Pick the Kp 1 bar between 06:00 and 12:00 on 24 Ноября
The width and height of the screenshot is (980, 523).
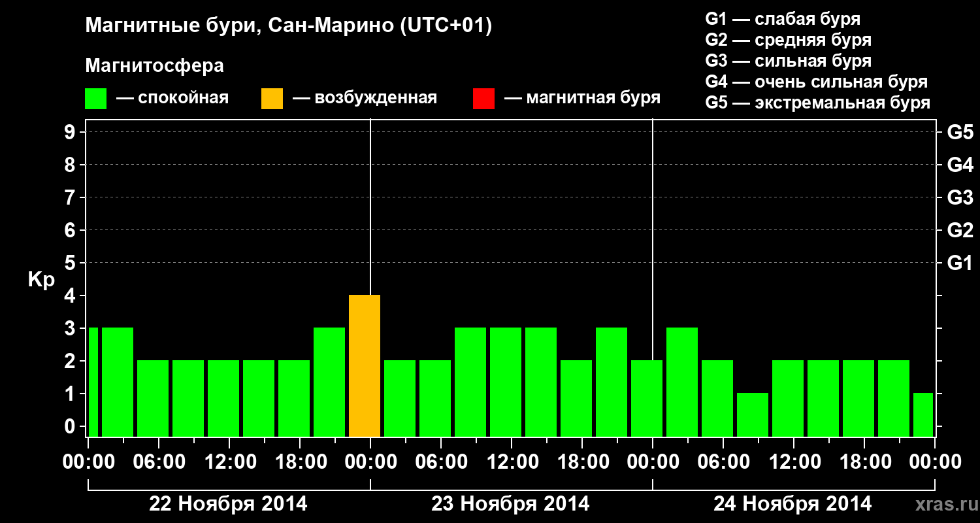753,414
